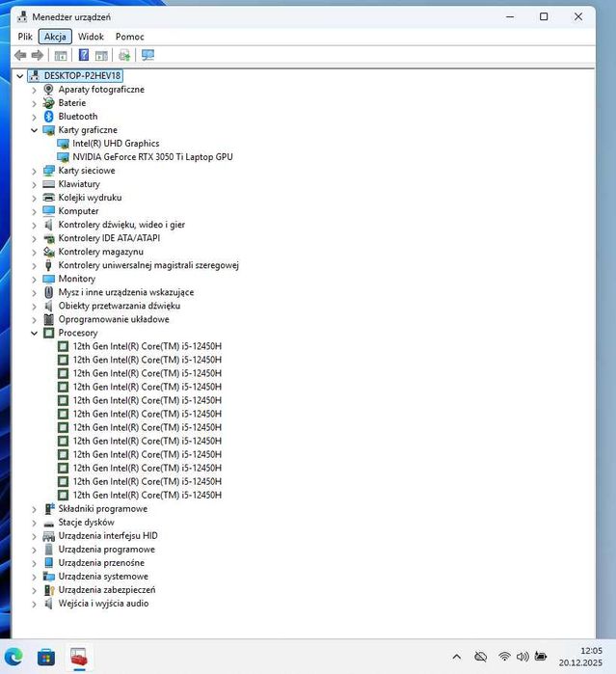Select the Komputer tree entry
616x674 pixels.
(x=78, y=211)
